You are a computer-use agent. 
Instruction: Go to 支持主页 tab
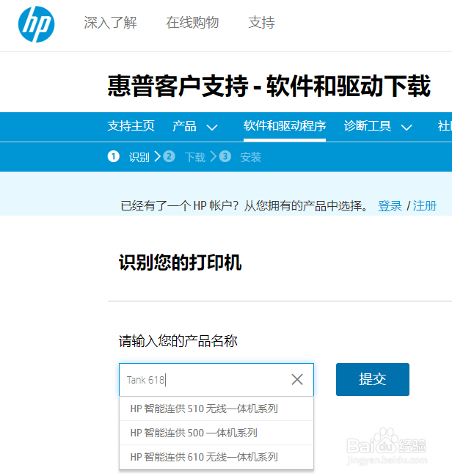click(131, 126)
